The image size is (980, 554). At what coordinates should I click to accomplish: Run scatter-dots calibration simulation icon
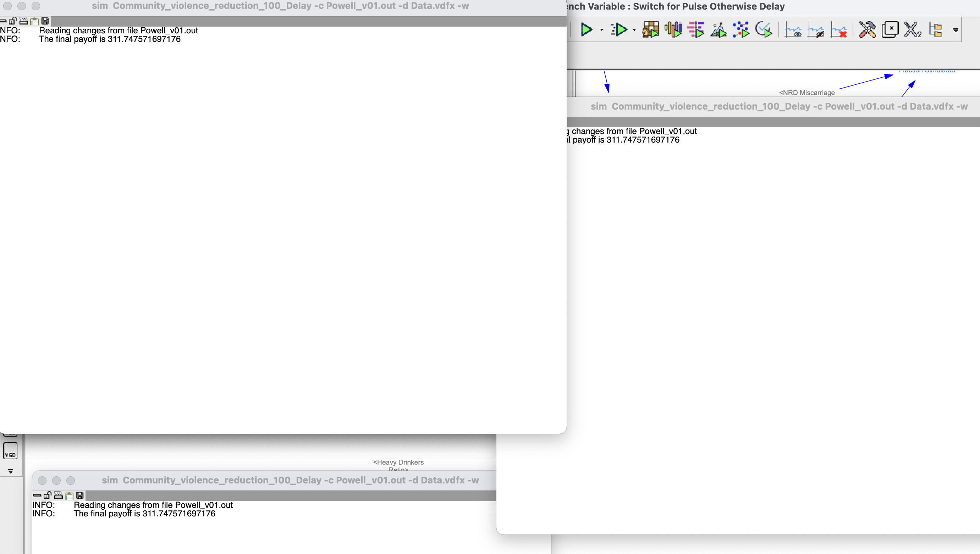[741, 30]
